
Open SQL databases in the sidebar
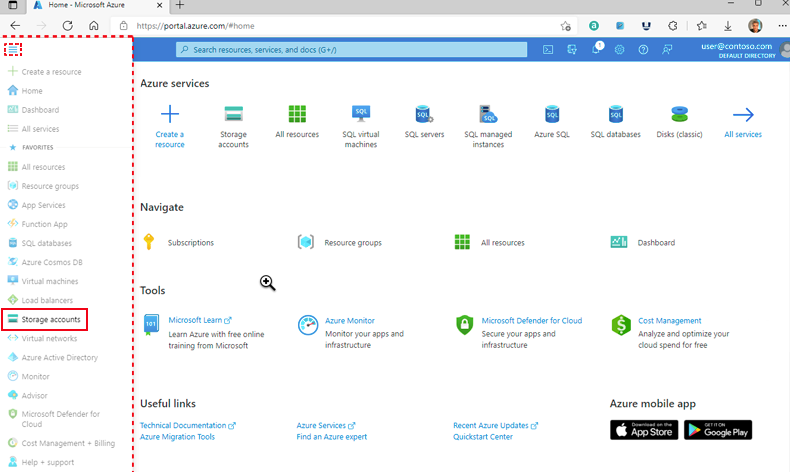[x=40, y=243]
